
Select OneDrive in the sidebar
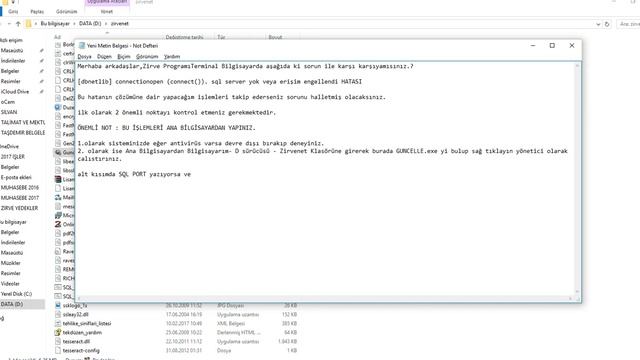(x=10, y=146)
